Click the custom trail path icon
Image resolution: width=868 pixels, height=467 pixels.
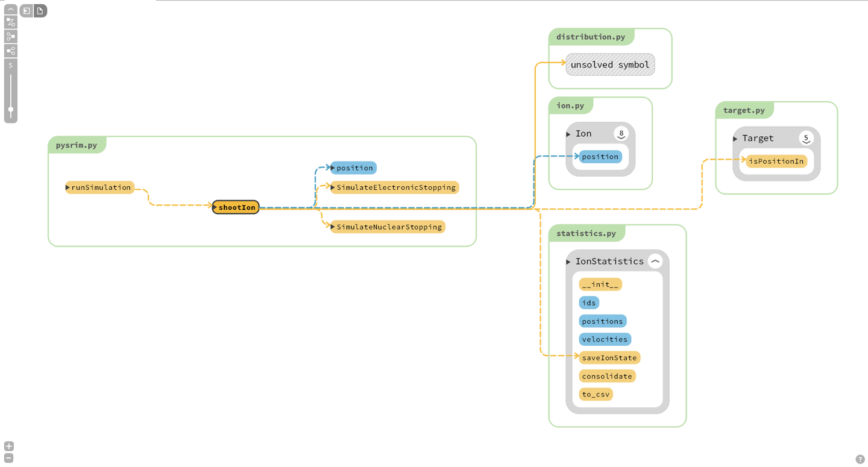[10, 22]
